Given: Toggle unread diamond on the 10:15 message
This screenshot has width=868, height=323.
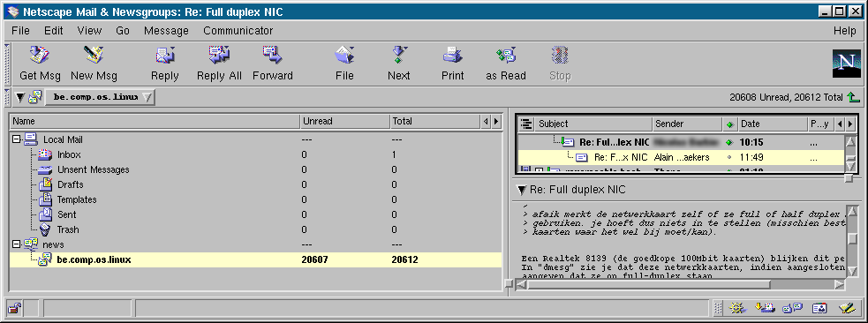Looking at the screenshot, I should point(729,142).
